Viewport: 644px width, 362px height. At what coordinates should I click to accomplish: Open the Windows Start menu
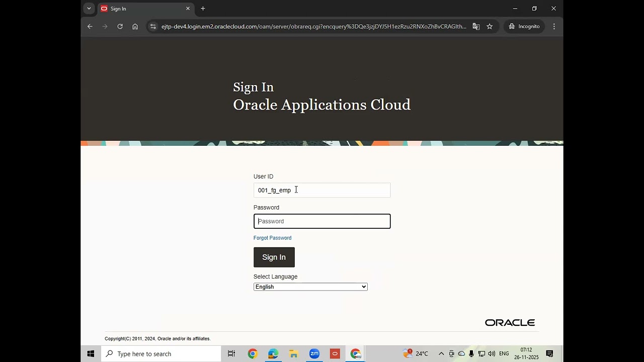tap(91, 354)
